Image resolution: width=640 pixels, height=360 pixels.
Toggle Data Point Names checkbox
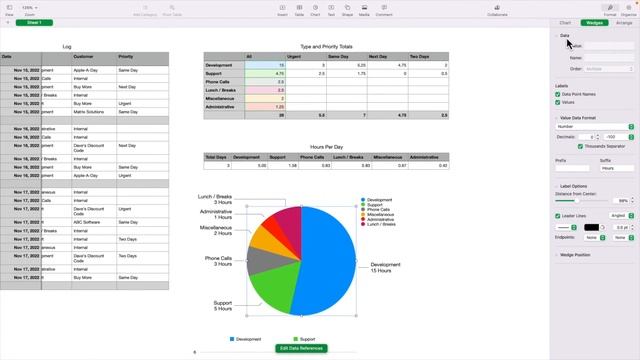tap(558, 94)
